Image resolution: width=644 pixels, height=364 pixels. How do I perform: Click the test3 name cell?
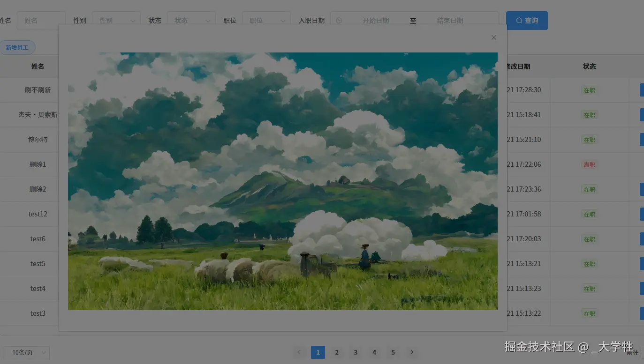(38, 313)
